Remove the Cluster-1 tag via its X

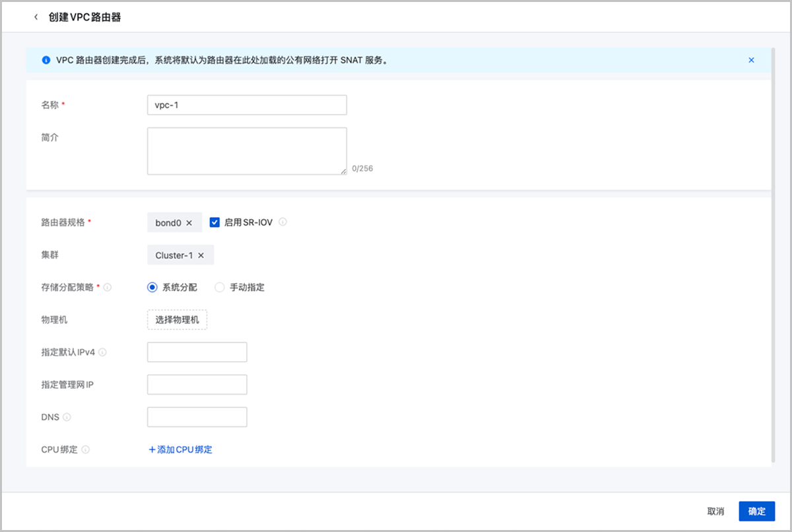(201, 255)
